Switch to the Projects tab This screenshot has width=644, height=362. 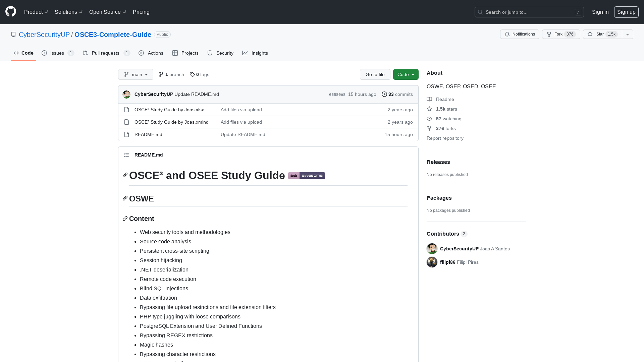(x=185, y=53)
